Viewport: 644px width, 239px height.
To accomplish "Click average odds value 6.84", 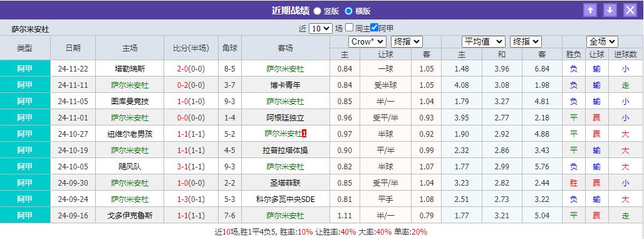I will (542, 69).
